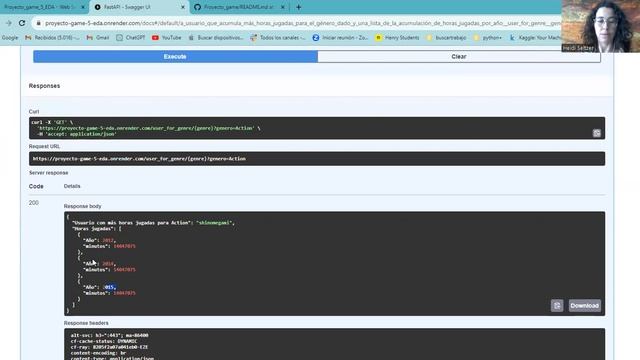Switch to the Proyecto_game_5_EDA Web Service tab
Screen dimensions: 640x360
(x=39, y=7)
